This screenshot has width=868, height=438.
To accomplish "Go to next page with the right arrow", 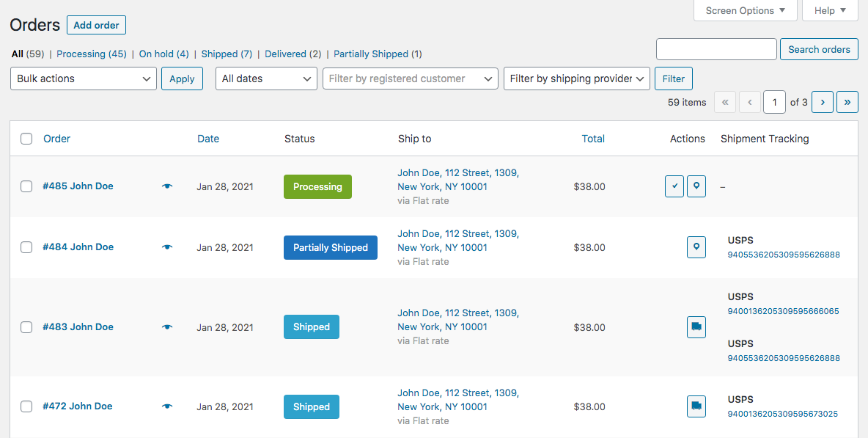I will 822,101.
